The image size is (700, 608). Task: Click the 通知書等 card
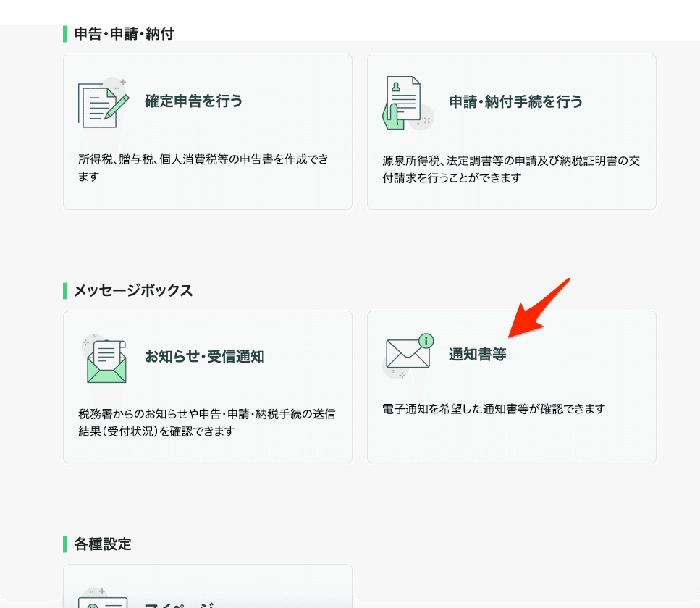coord(512,387)
